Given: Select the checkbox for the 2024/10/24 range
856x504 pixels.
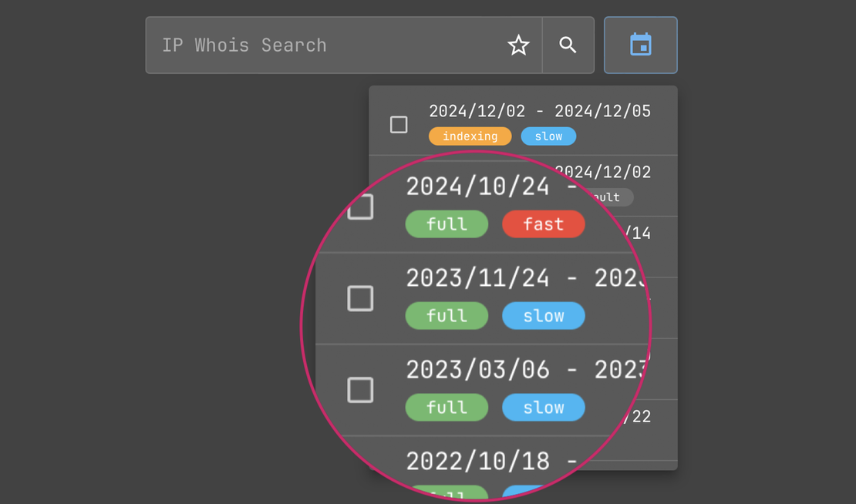Looking at the screenshot, I should 360,207.
